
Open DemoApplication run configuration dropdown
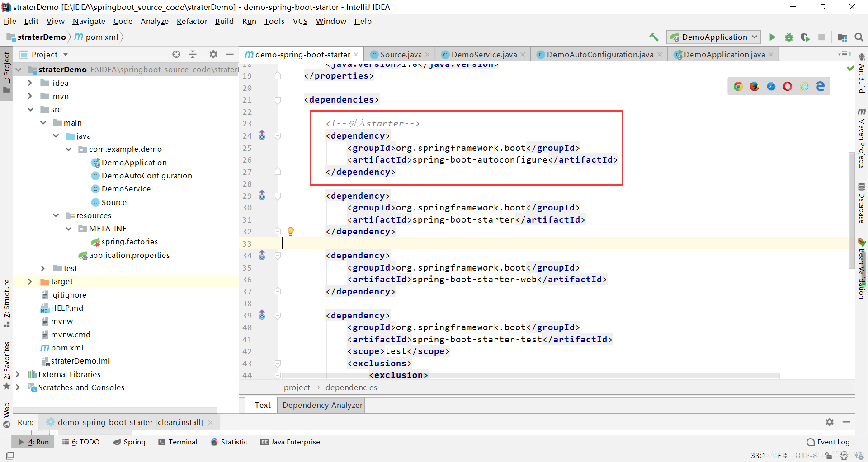click(714, 37)
